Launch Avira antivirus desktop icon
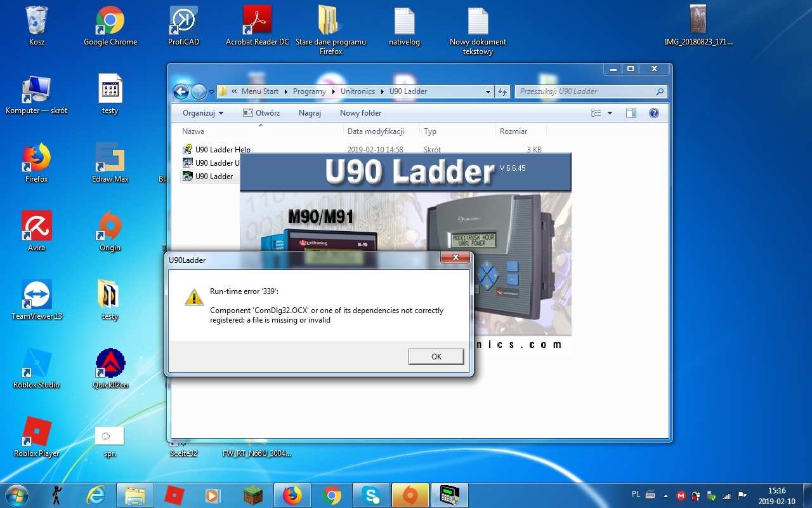The width and height of the screenshot is (812, 508). click(36, 225)
